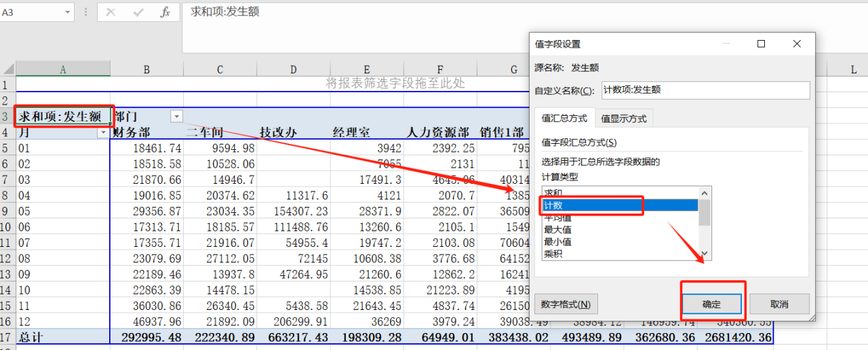The height and width of the screenshot is (350, 868).
Task: Click the formula bar confirm checkmark icon
Action: 138,12
